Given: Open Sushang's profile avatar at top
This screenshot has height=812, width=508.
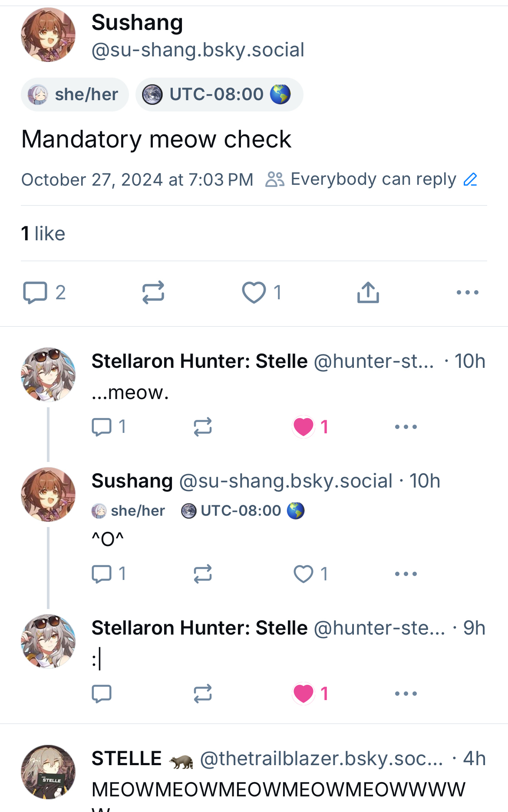Looking at the screenshot, I should coord(48,35).
